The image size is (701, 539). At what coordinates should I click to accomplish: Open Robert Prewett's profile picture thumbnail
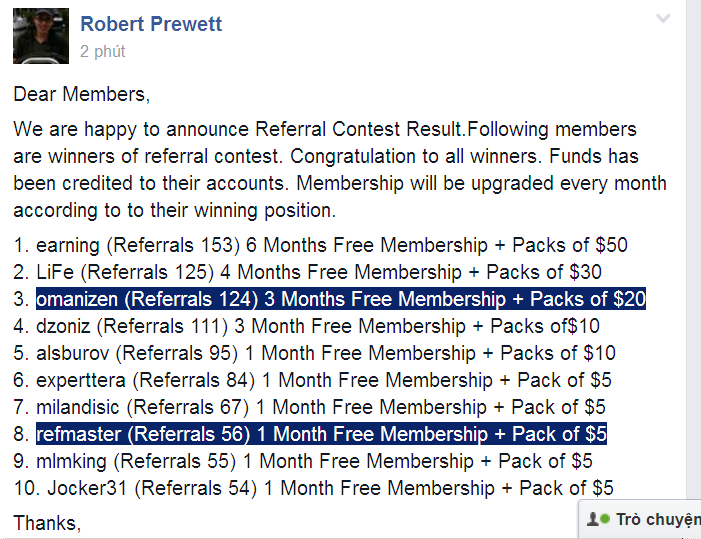tap(40, 36)
